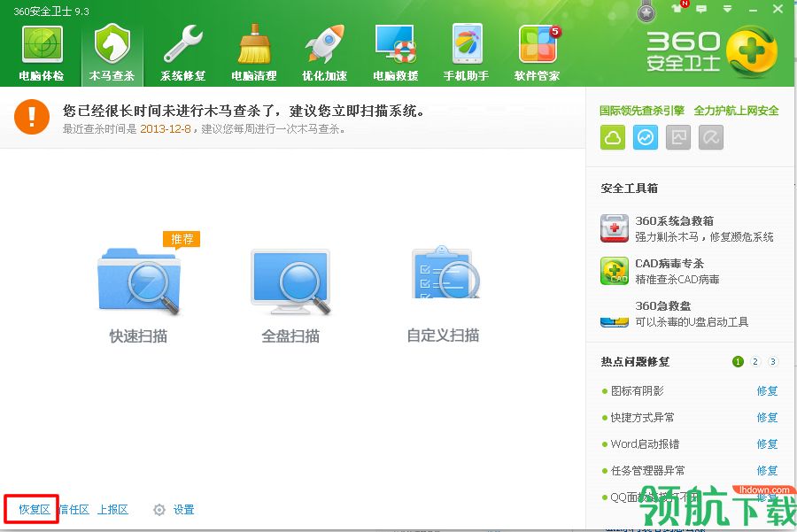The image size is (797, 532).
Task: Open 电脑救援 lifebuoy icon
Action: point(396,43)
